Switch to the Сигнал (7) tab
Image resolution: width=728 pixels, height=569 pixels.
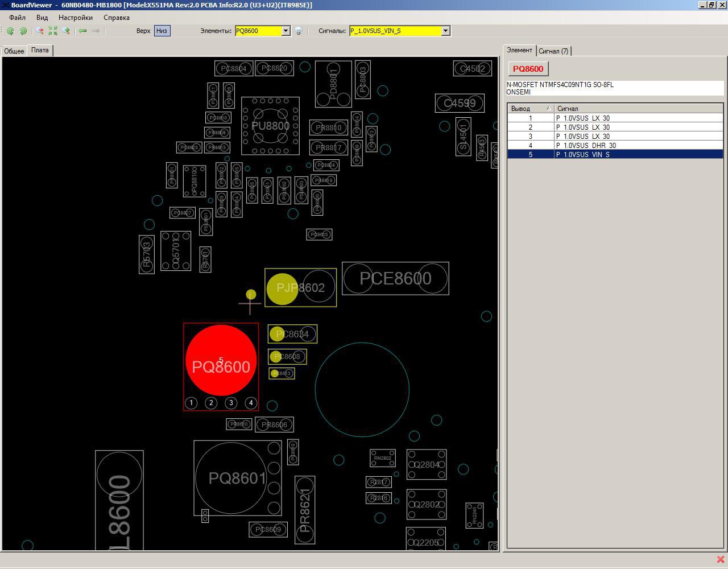553,51
